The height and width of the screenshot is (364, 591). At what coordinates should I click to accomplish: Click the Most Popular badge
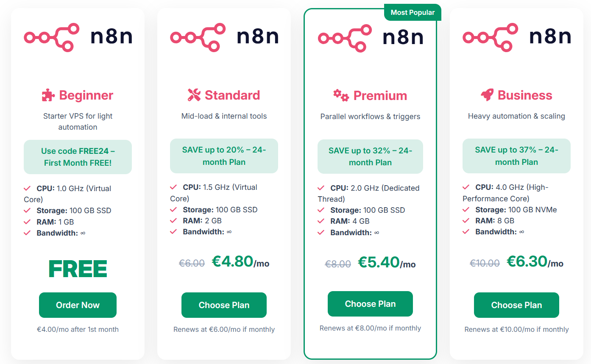click(x=413, y=12)
